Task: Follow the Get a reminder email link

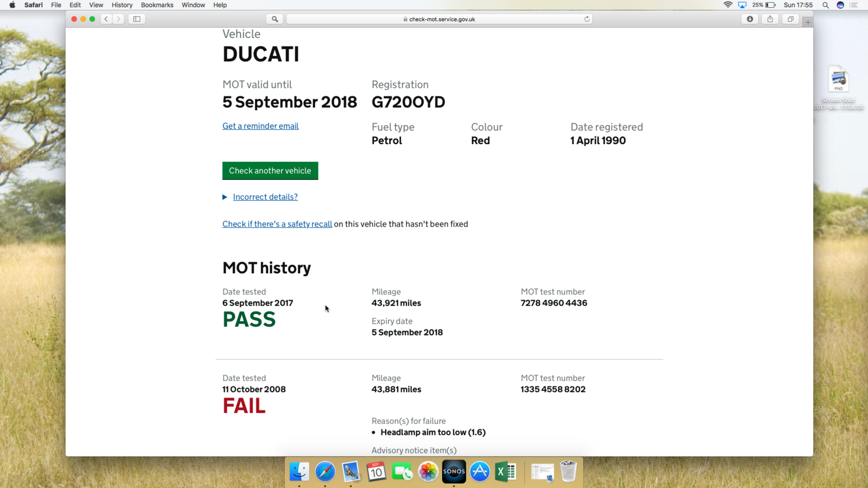Action: coord(260,126)
